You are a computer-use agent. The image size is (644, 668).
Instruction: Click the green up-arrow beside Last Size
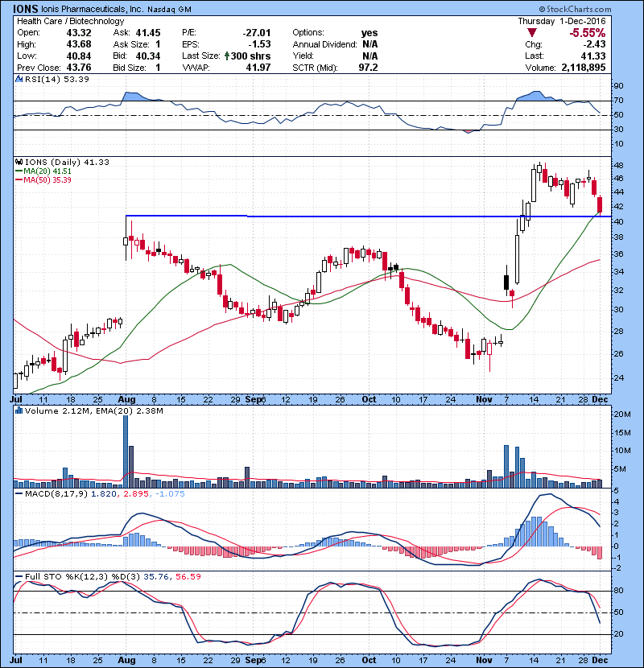point(227,56)
